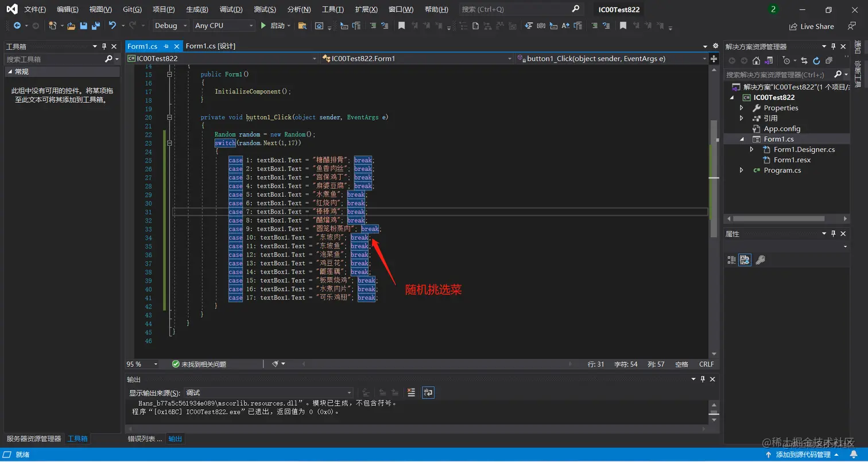Click the Pending Changes Filter clock icon
This screenshot has height=462, width=868.
[786, 61]
